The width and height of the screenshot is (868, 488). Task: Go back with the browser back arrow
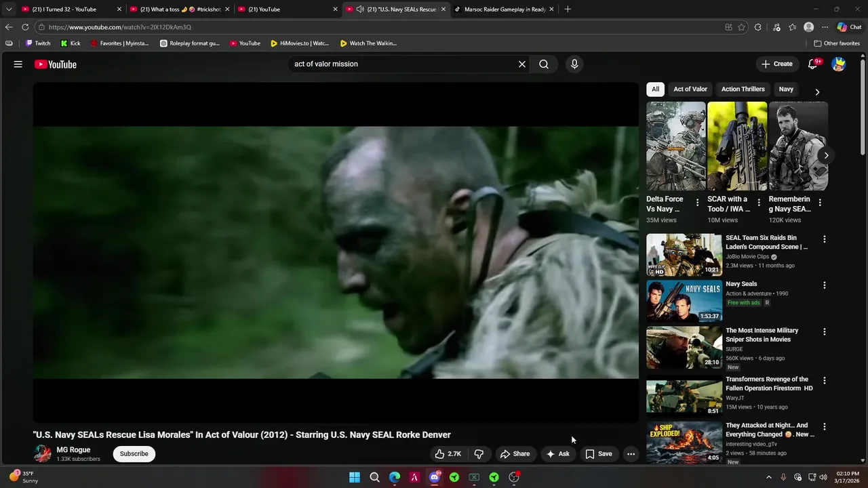pyautogui.click(x=9, y=27)
